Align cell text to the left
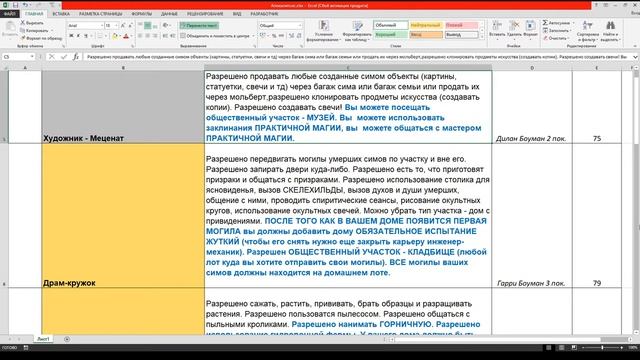The height and width of the screenshot is (360, 640). (x=140, y=36)
